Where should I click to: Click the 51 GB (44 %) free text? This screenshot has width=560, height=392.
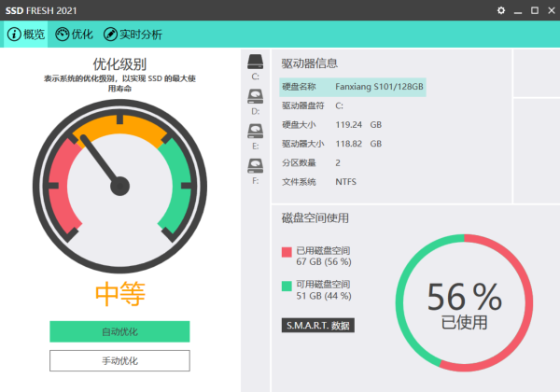click(x=324, y=296)
